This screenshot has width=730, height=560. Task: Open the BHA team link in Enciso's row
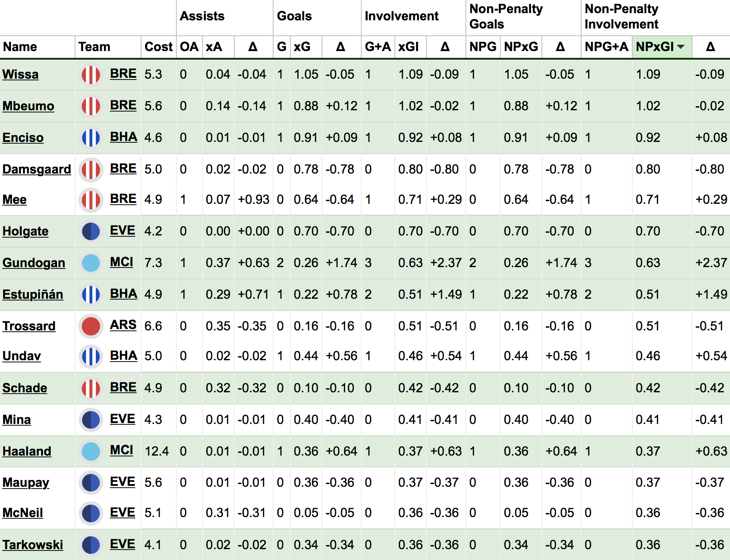click(x=123, y=137)
